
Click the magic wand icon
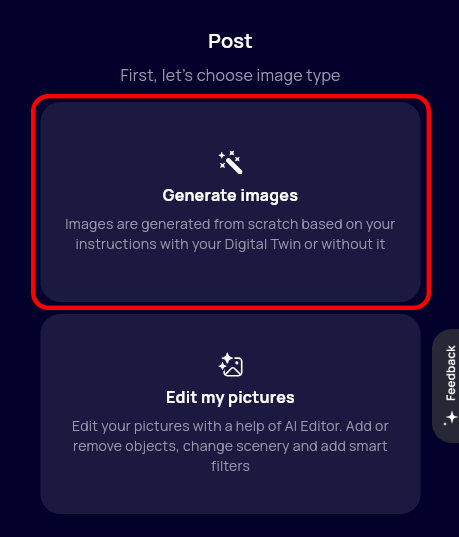[230, 162]
